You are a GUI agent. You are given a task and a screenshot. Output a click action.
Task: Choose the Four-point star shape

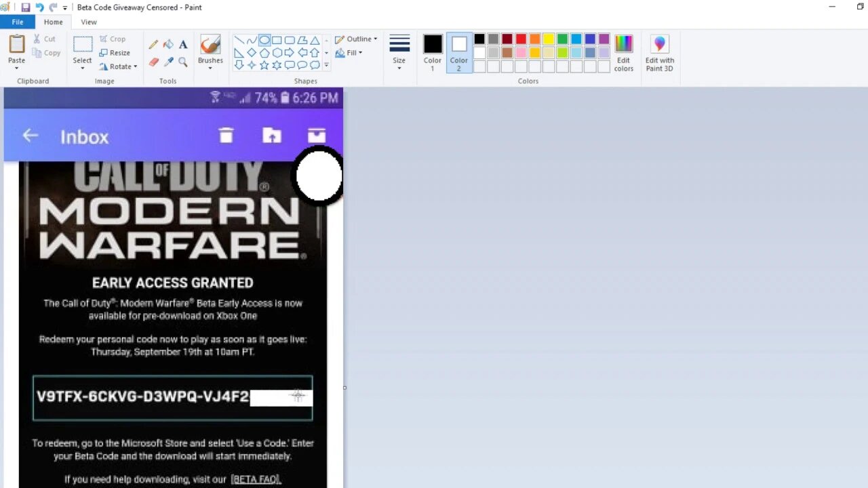(252, 65)
